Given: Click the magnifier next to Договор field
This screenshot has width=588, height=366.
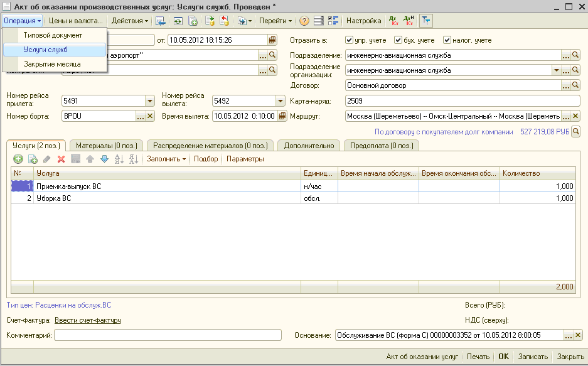Looking at the screenshot, I should [x=575, y=85].
